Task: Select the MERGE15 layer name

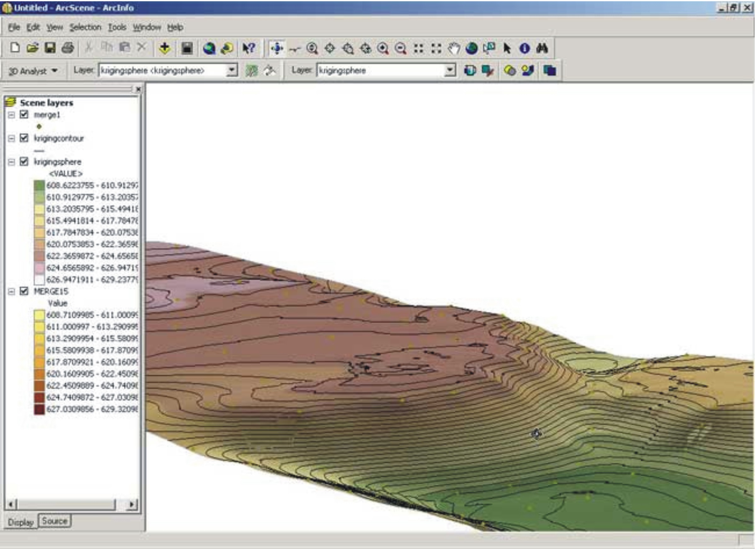Action: pyautogui.click(x=51, y=291)
